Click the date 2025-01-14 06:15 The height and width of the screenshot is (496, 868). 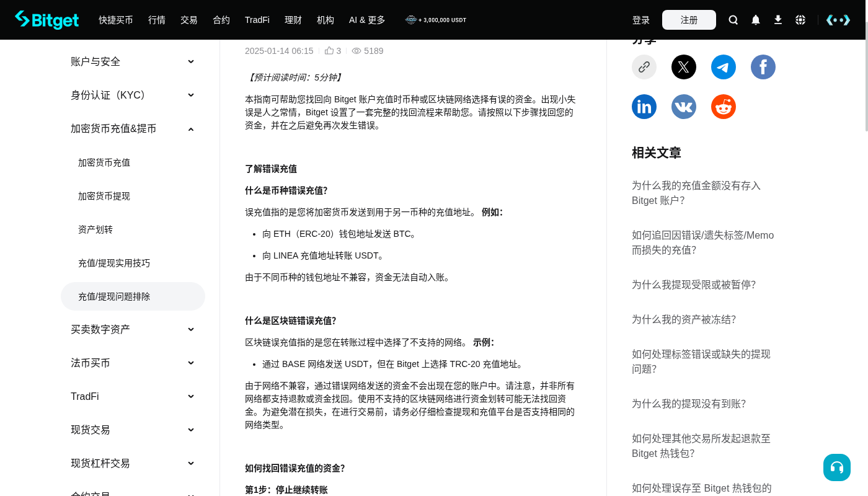click(x=279, y=51)
